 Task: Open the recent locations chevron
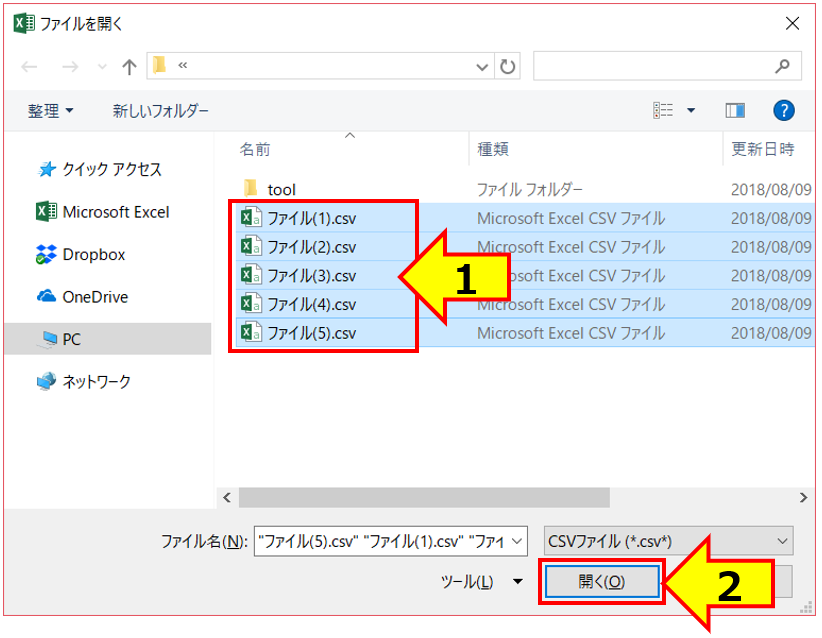pyautogui.click(x=102, y=67)
